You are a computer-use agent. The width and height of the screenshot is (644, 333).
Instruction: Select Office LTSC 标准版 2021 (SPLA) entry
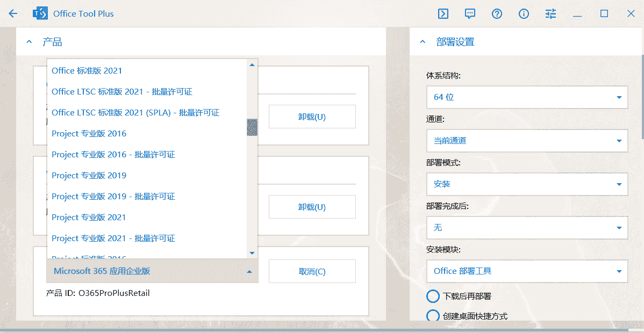point(147,112)
